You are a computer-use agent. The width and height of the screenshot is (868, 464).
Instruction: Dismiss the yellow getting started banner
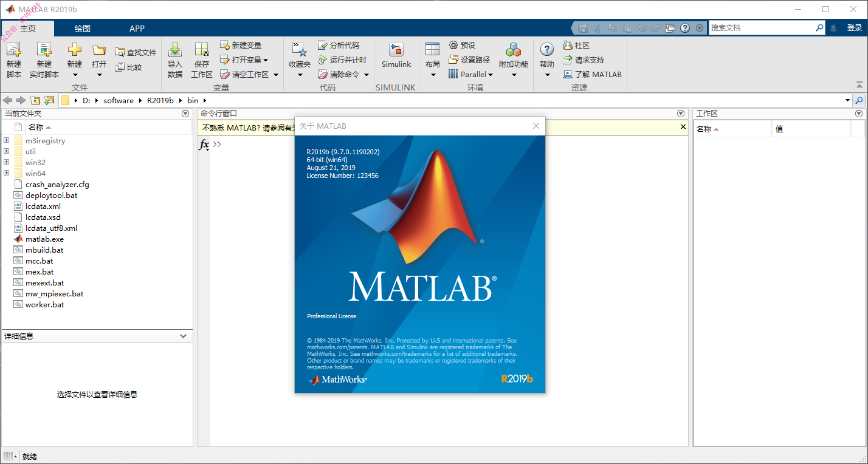[683, 128]
